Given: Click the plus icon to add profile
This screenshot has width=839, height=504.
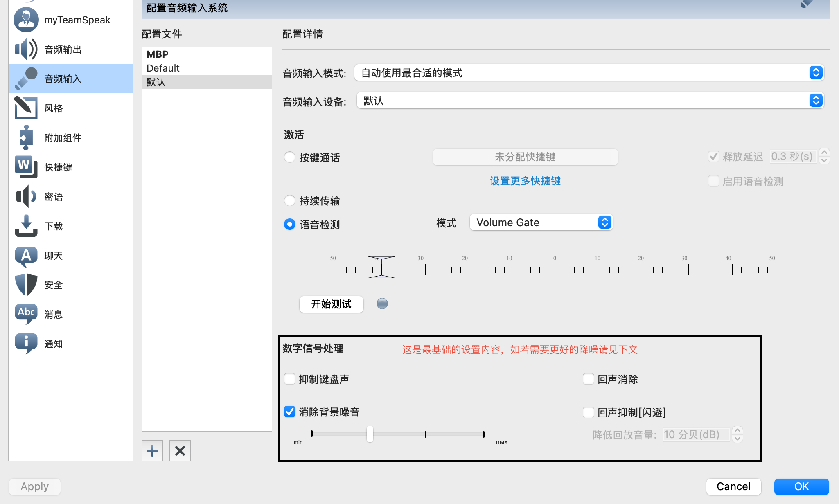Looking at the screenshot, I should click(152, 451).
